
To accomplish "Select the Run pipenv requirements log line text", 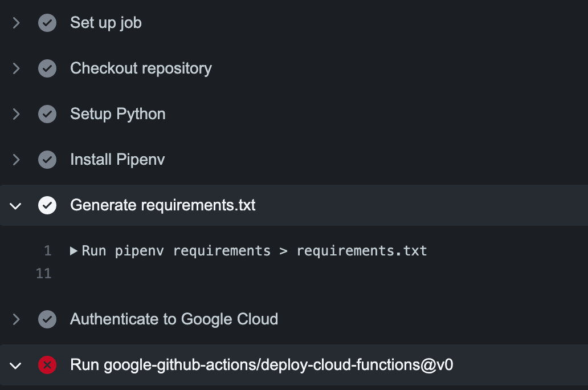I will point(254,250).
